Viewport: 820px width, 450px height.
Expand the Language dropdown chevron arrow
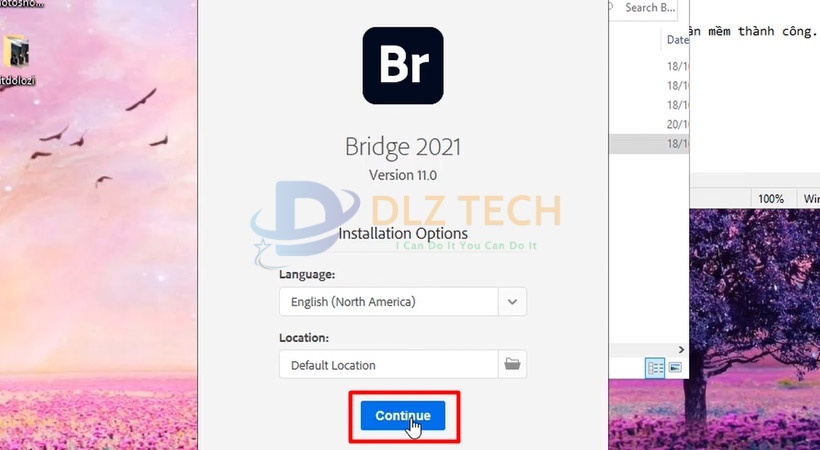click(512, 301)
